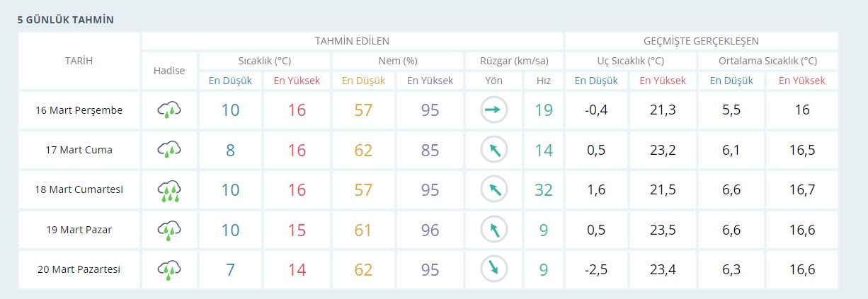
Task: Click the wind direction arrow for 18 Mart Cumartesi
Action: click(x=493, y=189)
